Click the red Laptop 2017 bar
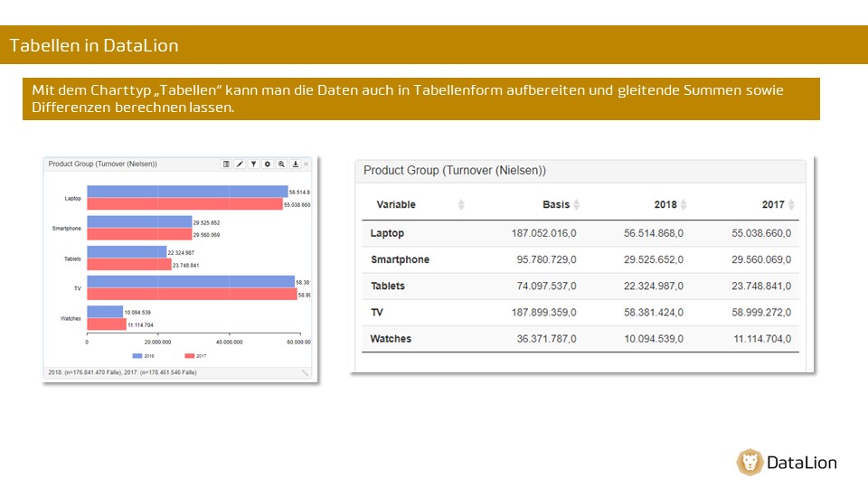The width and height of the screenshot is (868, 488). click(184, 204)
